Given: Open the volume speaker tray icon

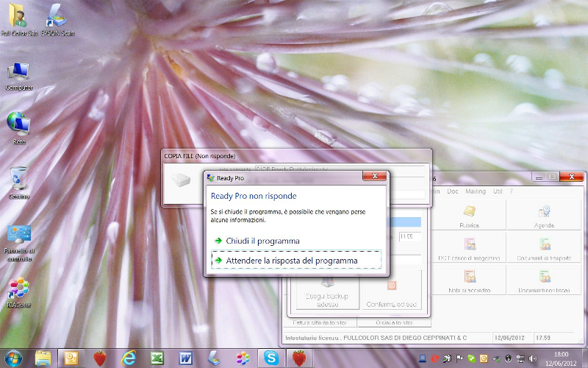Looking at the screenshot, I should 532,358.
